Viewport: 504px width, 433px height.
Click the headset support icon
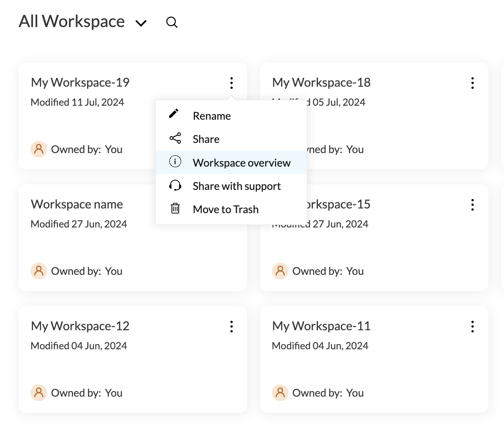[175, 185]
